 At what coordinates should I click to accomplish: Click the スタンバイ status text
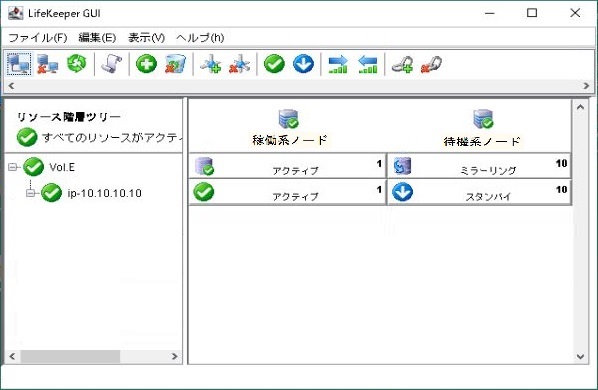(x=488, y=197)
